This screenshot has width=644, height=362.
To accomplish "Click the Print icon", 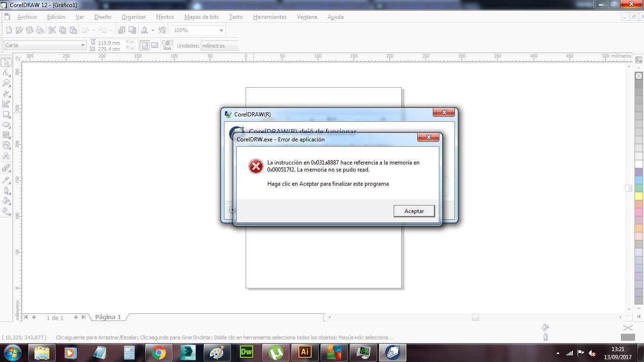I will click(x=40, y=30).
